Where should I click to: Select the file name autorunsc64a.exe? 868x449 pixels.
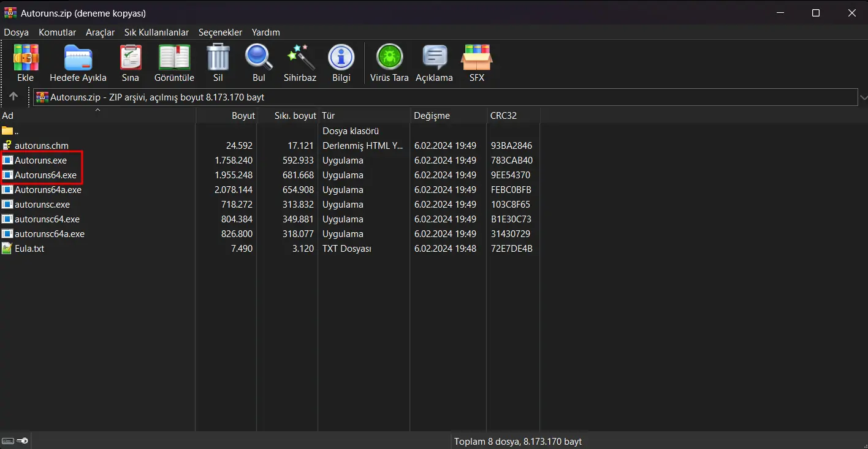click(50, 234)
